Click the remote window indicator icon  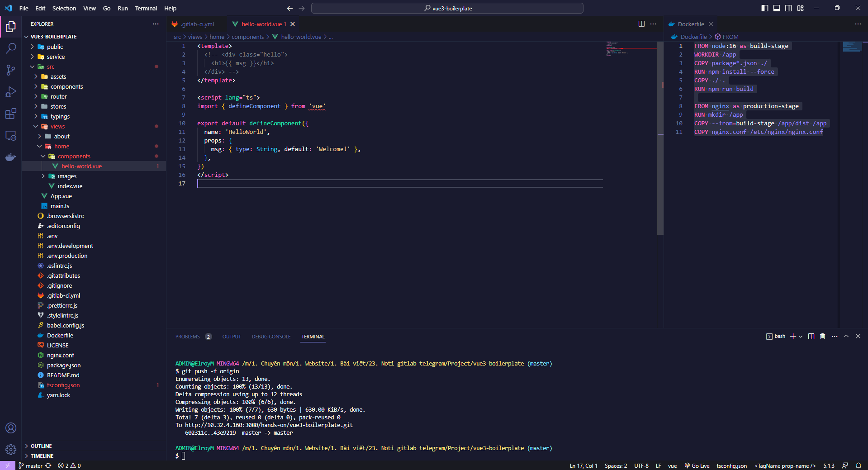coord(8,465)
